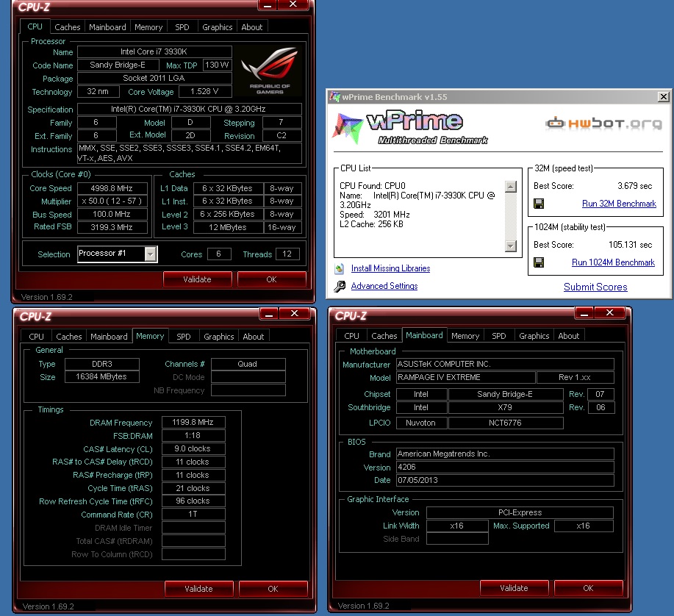This screenshot has height=616, width=674.
Task: Click Validate in the Mainboard window
Action: pos(514,588)
